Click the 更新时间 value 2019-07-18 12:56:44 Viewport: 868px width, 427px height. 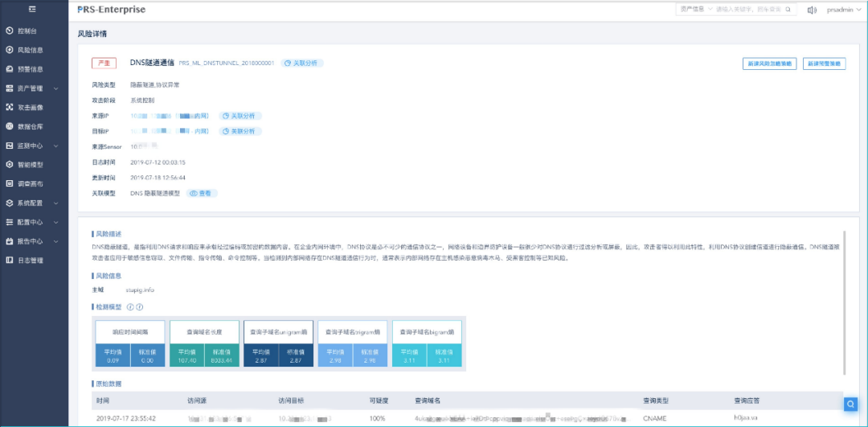[158, 178]
